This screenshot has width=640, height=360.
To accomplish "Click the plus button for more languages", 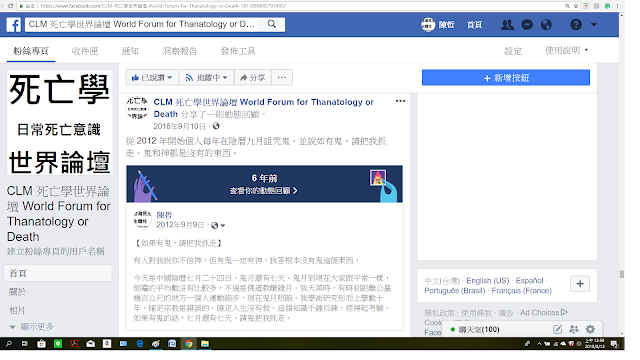I will [x=580, y=284].
